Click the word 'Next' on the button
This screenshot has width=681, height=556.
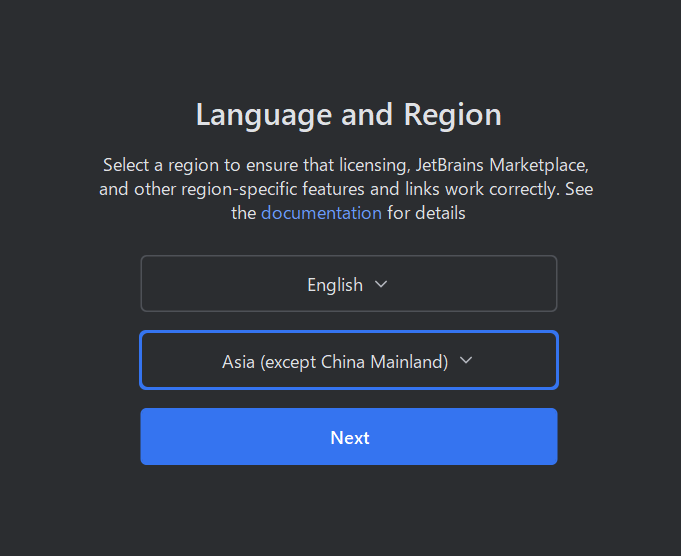click(350, 438)
